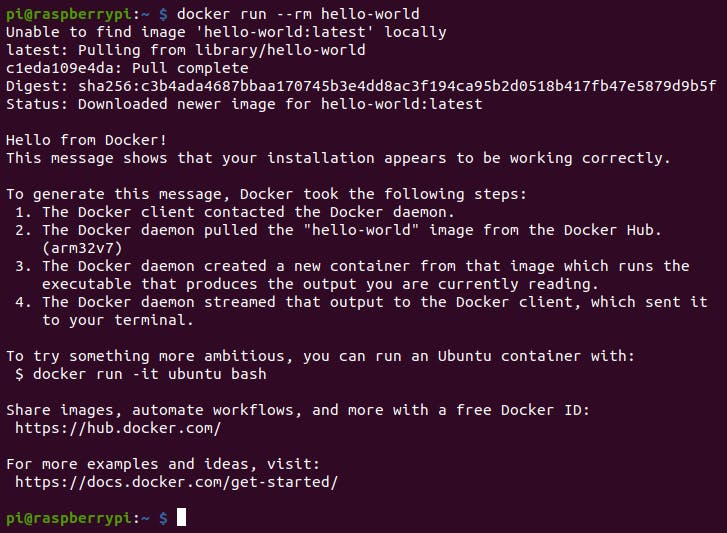Click the terminal cursor block at bottom prompt
Image resolution: width=727 pixels, height=533 pixels.
coord(181,517)
